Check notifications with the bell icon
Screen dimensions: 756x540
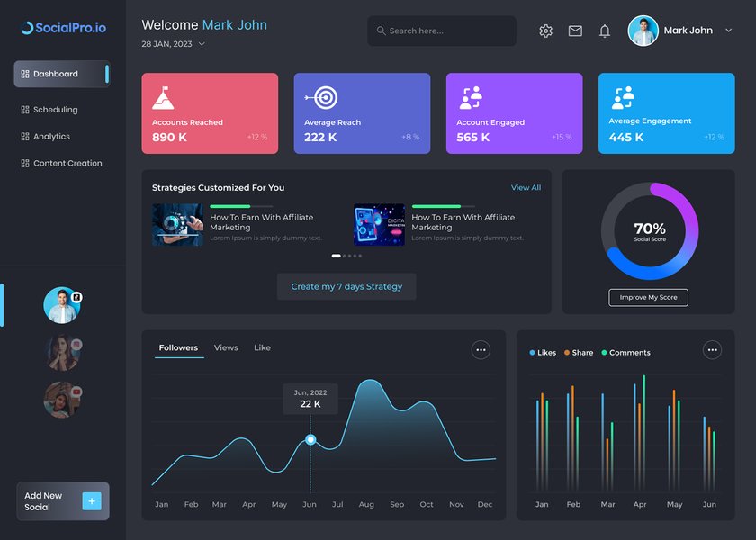coord(605,31)
